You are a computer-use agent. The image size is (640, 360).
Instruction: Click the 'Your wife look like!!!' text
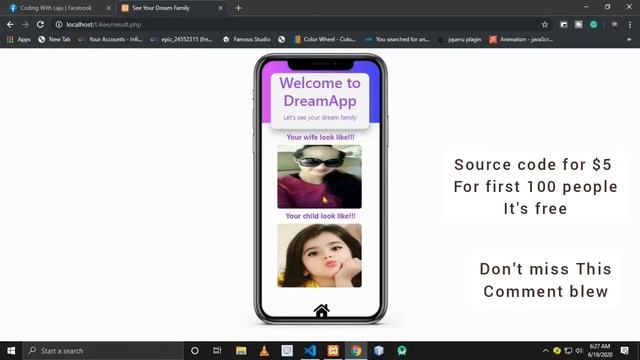click(x=320, y=137)
